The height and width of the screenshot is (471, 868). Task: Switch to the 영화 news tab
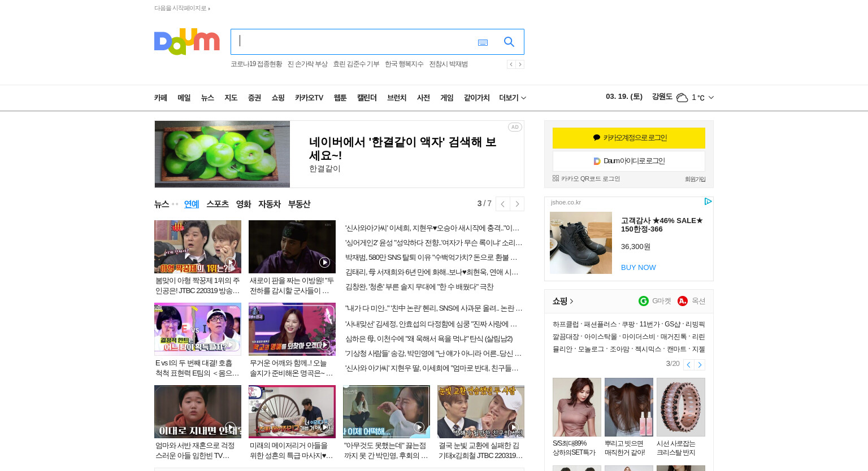pyautogui.click(x=244, y=204)
